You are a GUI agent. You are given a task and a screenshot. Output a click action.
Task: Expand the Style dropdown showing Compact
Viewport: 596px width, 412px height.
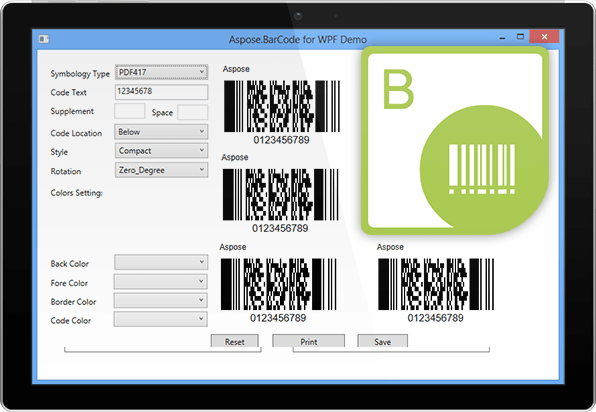(161, 151)
